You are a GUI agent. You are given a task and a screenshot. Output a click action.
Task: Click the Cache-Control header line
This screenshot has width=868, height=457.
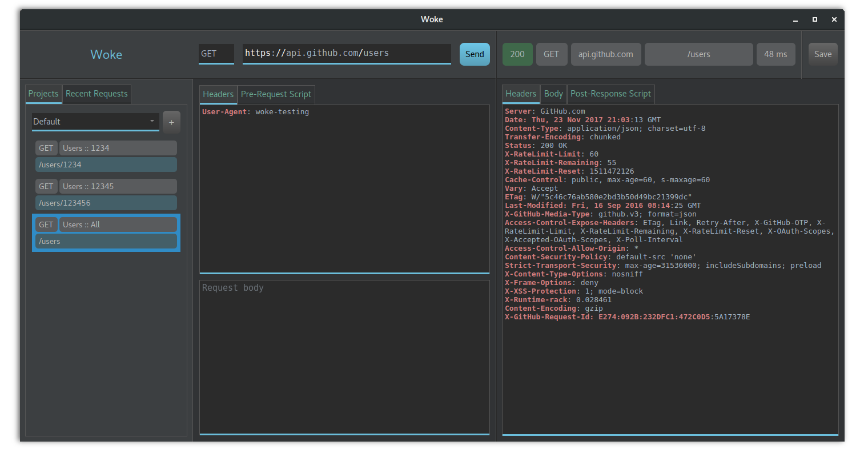click(x=608, y=180)
